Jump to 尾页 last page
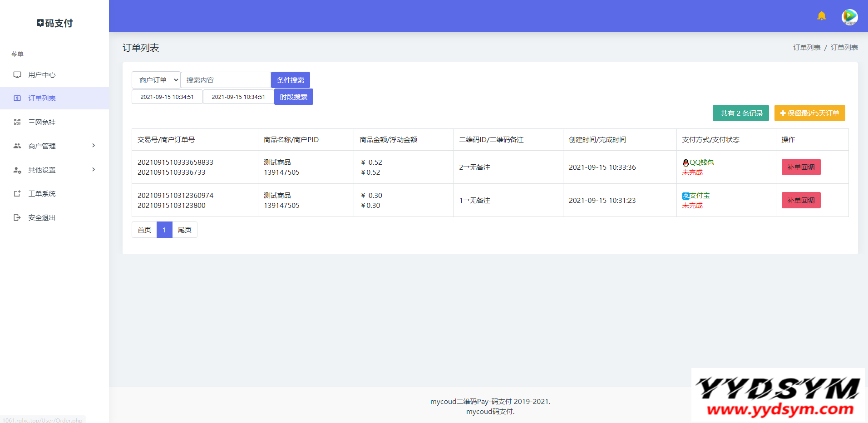Image resolution: width=868 pixels, height=423 pixels. pos(184,230)
